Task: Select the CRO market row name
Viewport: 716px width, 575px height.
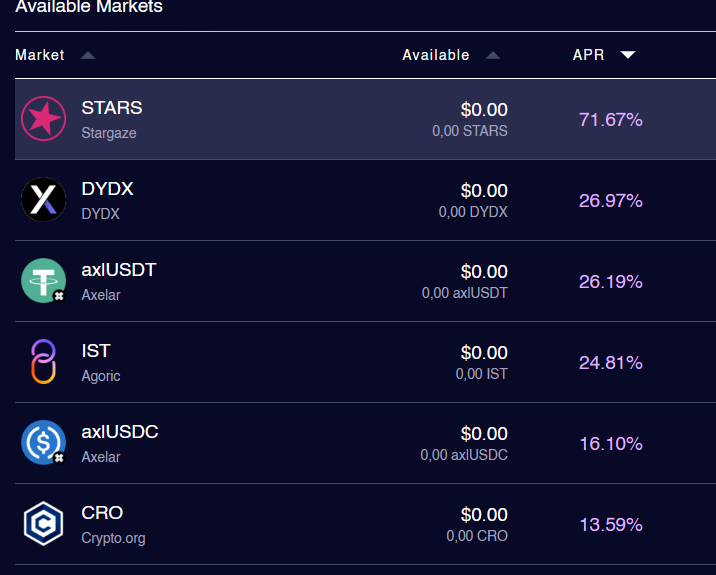Action: pos(102,513)
